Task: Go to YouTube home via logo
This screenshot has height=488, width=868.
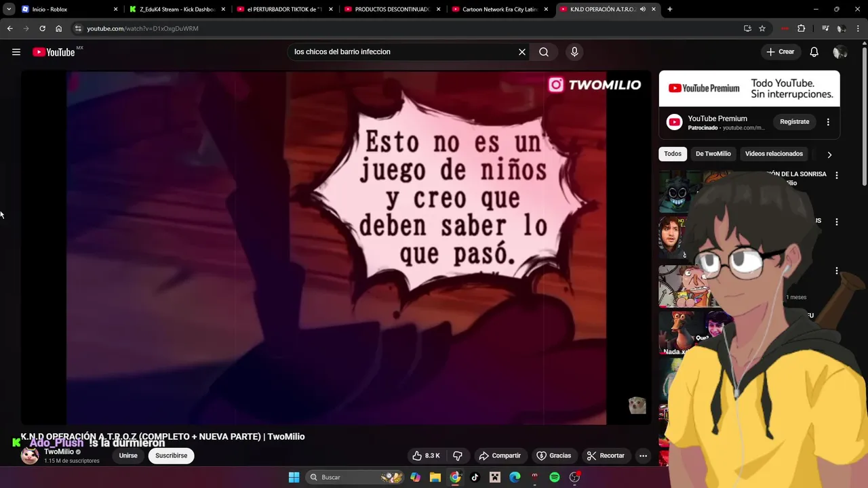Action: coord(54,52)
